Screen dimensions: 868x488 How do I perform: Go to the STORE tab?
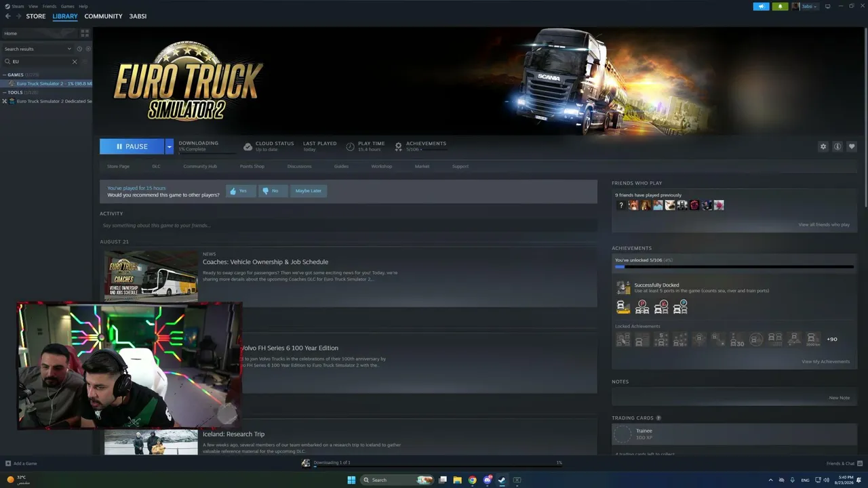(36, 16)
